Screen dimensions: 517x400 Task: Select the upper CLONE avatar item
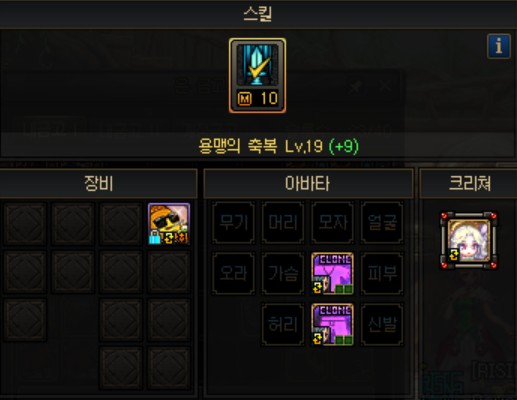(x=332, y=274)
